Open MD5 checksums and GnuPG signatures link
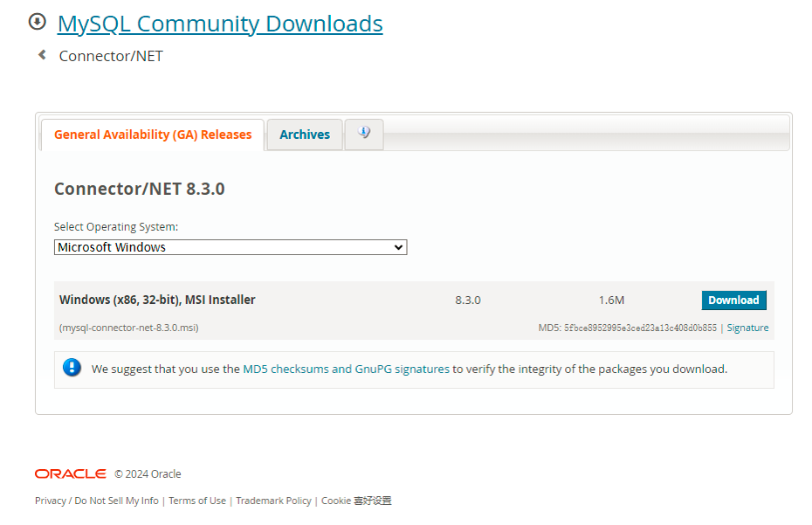This screenshot has height=525, width=812. coord(346,369)
